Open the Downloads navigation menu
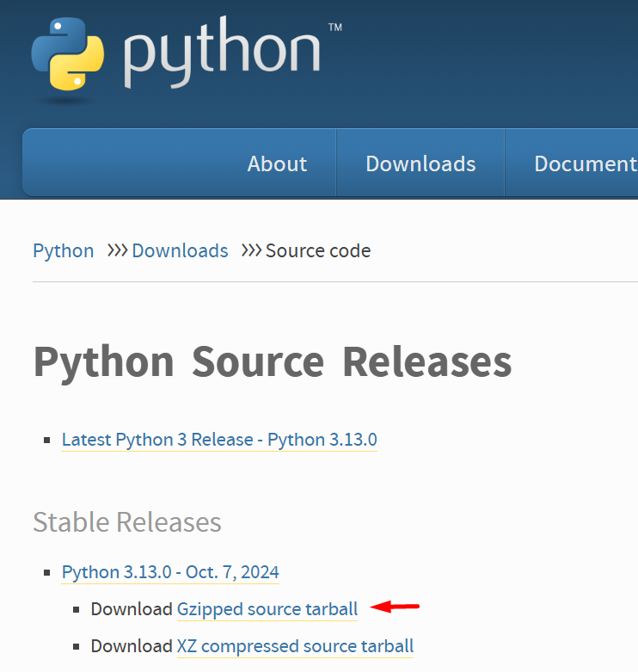The width and height of the screenshot is (638, 672). [420, 163]
